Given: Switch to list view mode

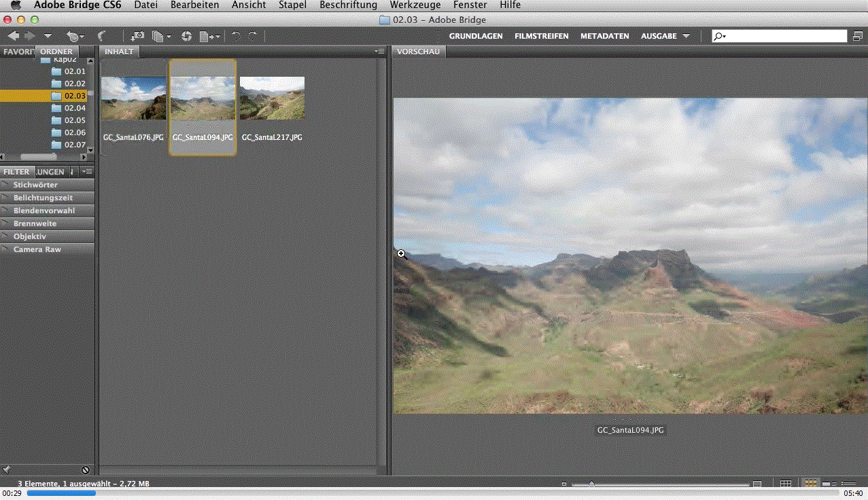Looking at the screenshot, I should coord(848,483).
